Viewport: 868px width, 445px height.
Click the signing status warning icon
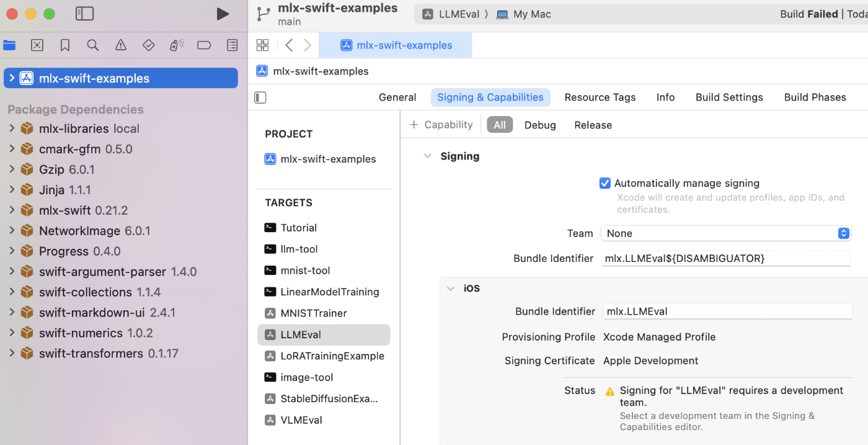click(x=610, y=391)
